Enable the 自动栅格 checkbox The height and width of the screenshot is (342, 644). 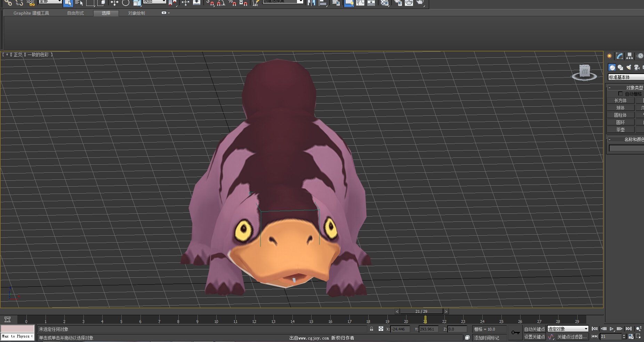point(620,94)
